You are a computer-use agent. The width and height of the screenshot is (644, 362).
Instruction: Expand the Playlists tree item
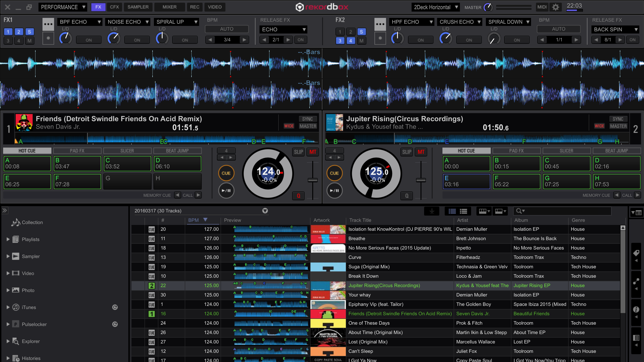tap(8, 239)
